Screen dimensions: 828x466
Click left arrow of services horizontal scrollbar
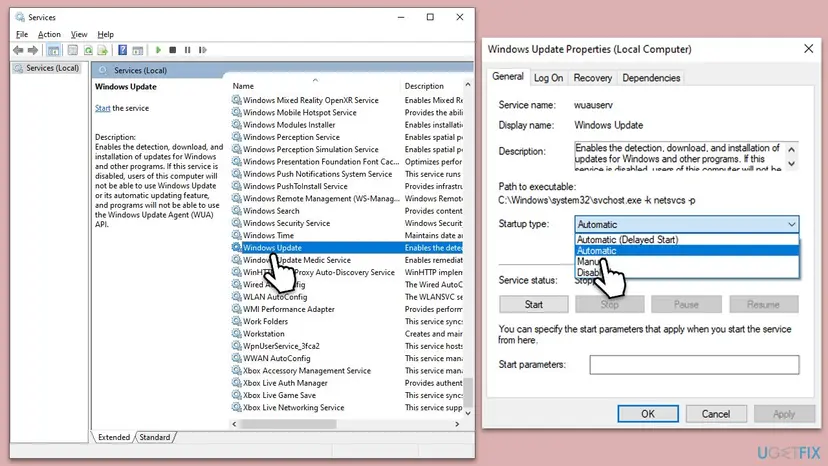tap(234, 424)
